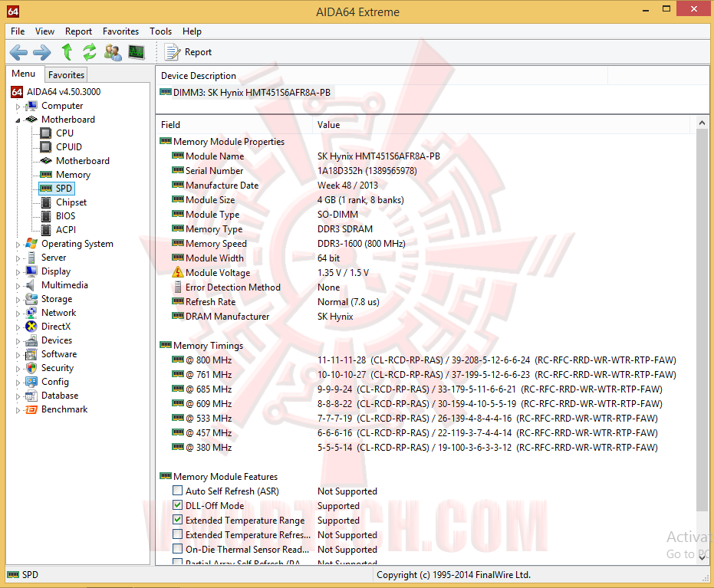
Task: Select the CPUID tree item
Action: (x=69, y=147)
